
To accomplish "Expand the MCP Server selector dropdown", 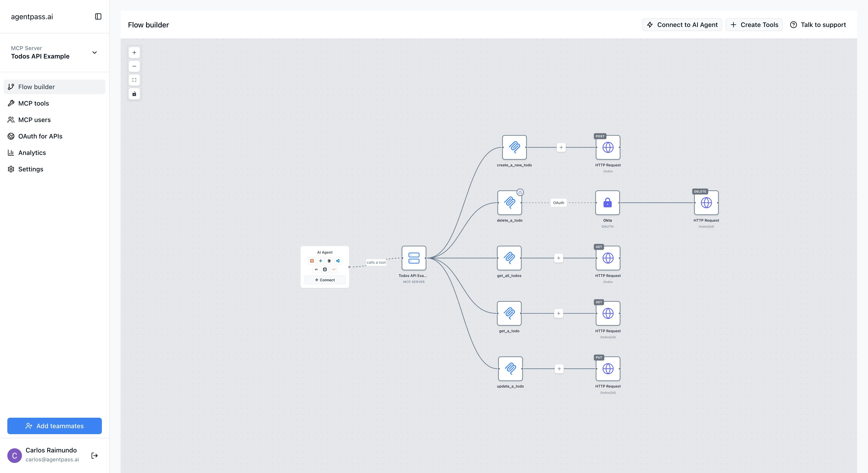I will [94, 53].
